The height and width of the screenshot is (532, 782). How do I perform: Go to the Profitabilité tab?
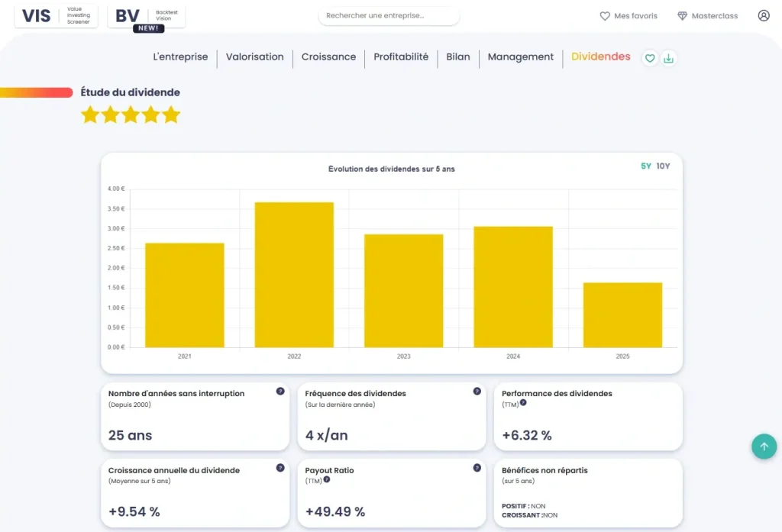point(401,57)
